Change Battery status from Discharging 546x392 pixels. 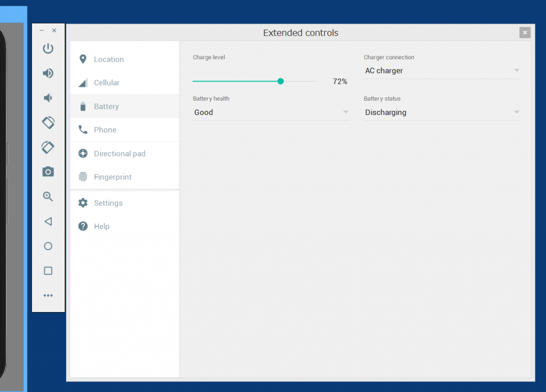(x=516, y=112)
